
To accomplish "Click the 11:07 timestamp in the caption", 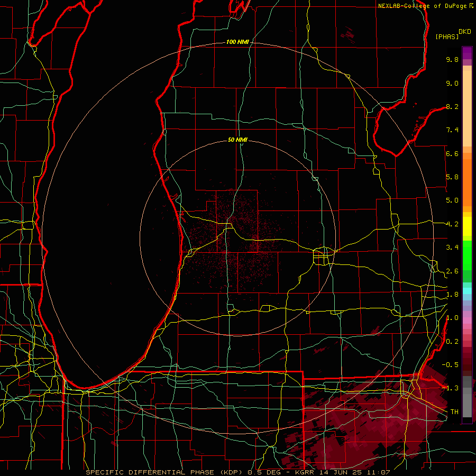I will [379, 472].
